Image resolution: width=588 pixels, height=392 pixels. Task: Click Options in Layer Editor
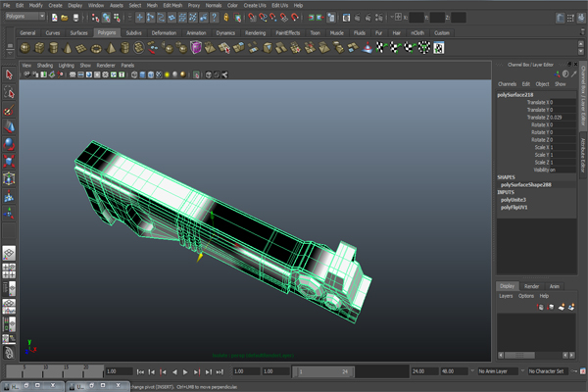pyautogui.click(x=525, y=296)
